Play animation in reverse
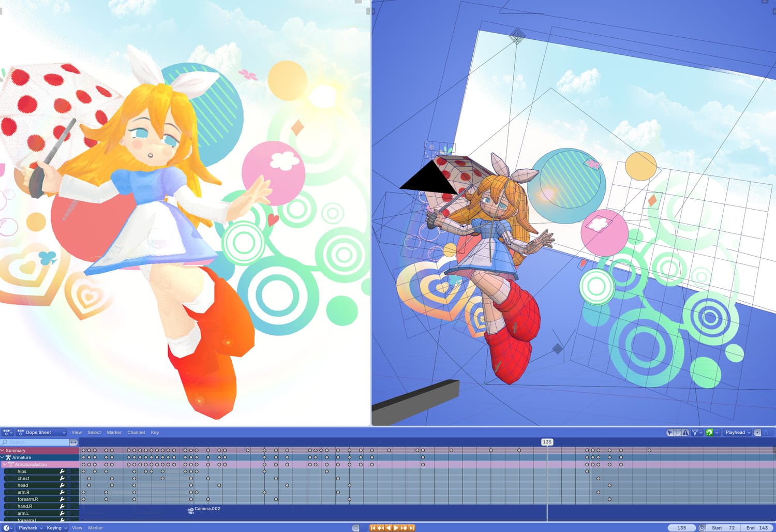776x532 pixels. 388,528
